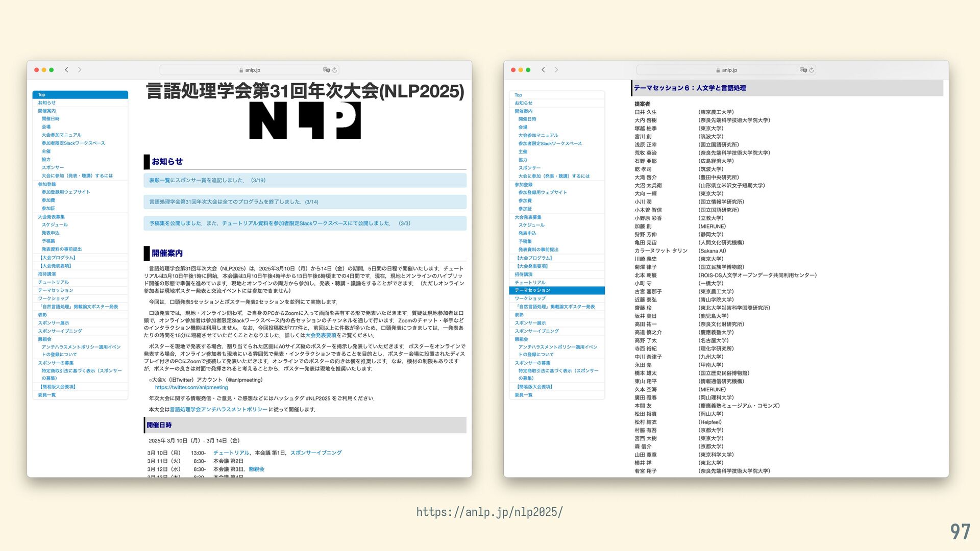
Task: Open the twitter.com/anlpmeeting link
Action: pyautogui.click(x=191, y=388)
